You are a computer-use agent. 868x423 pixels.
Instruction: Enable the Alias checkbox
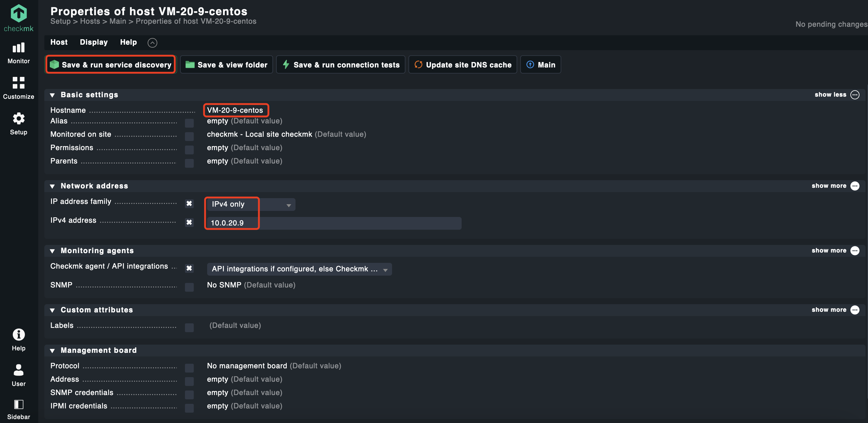click(x=190, y=123)
